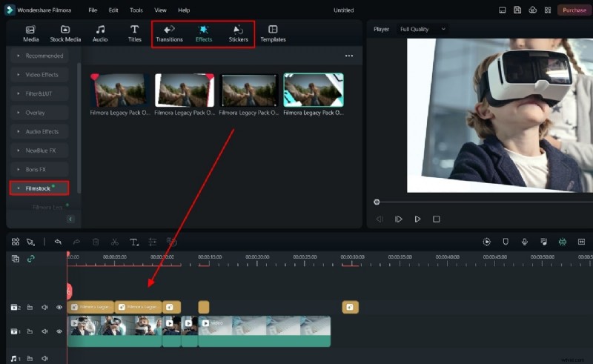
Task: Click the cloud upload icon
Action: coord(532,10)
